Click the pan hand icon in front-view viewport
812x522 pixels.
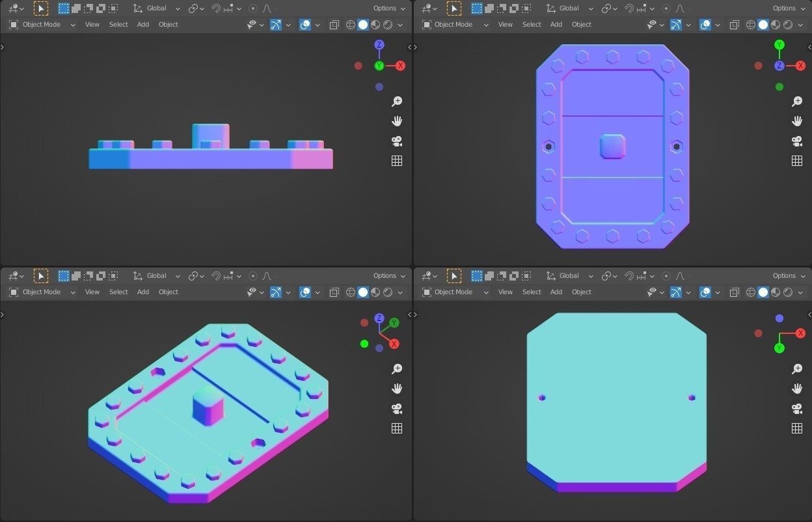click(x=397, y=121)
